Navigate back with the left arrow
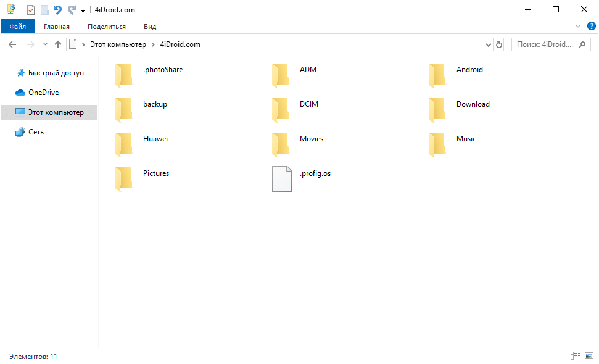This screenshot has width=599, height=364. point(12,44)
